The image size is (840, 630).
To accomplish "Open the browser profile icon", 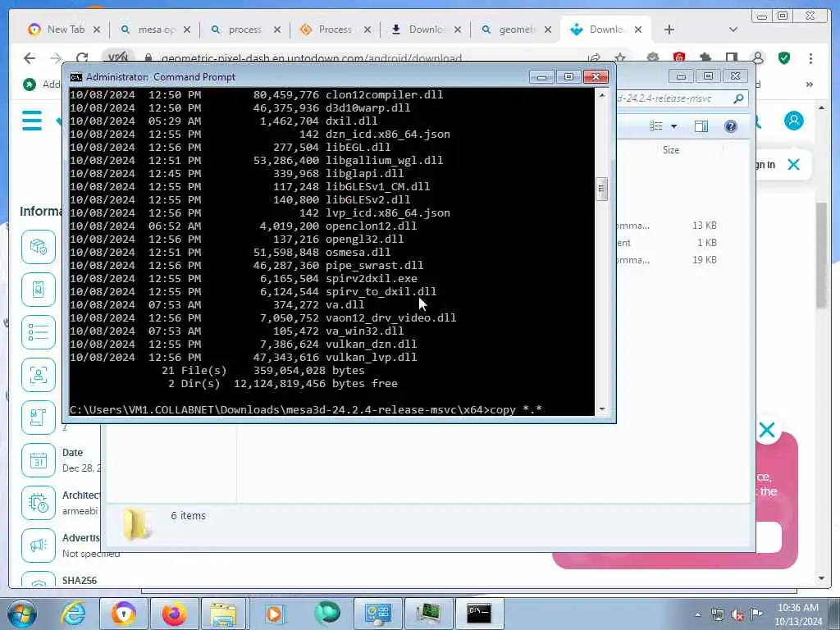I will pyautogui.click(x=758, y=58).
